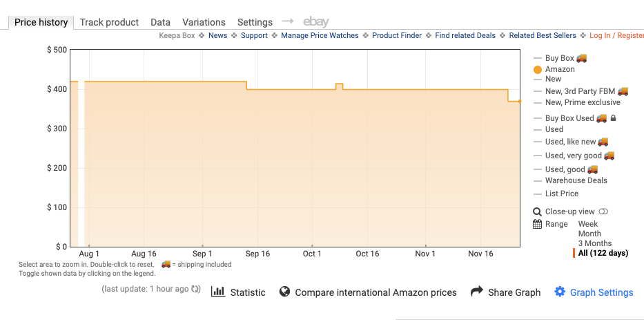Click the Range calendar icon
The height and width of the screenshot is (320, 644).
538,224
